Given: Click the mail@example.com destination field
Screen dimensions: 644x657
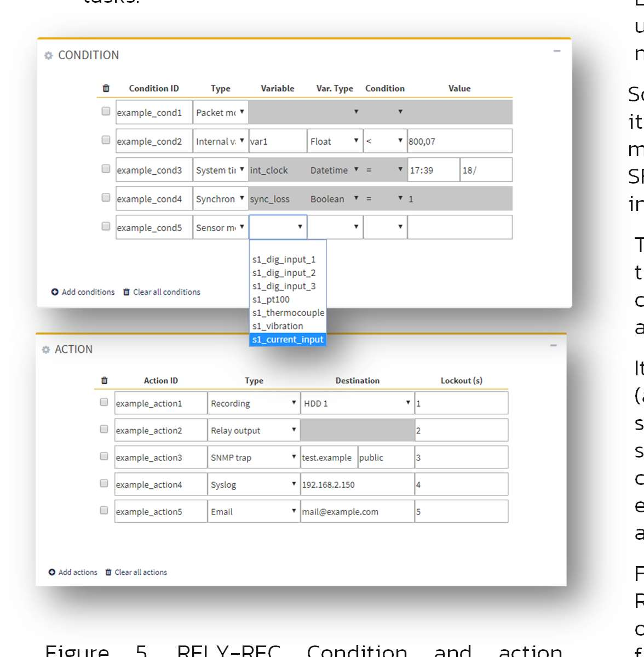Looking at the screenshot, I should click(358, 511).
